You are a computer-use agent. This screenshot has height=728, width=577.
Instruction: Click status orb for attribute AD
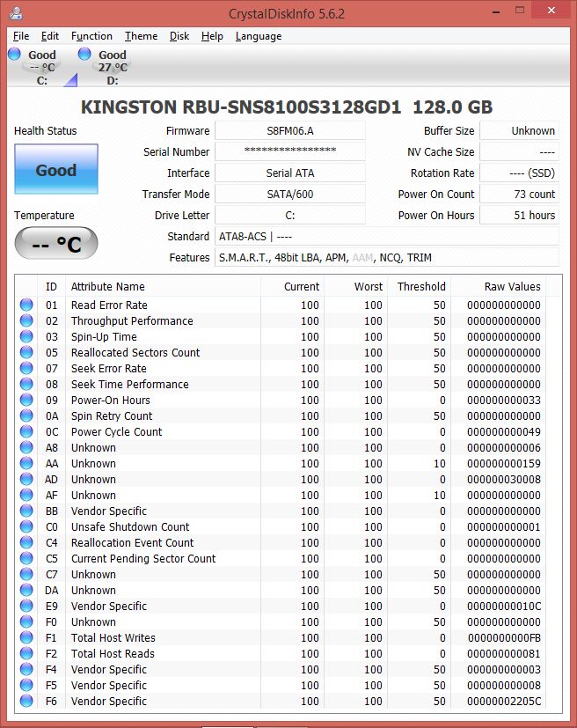26,479
